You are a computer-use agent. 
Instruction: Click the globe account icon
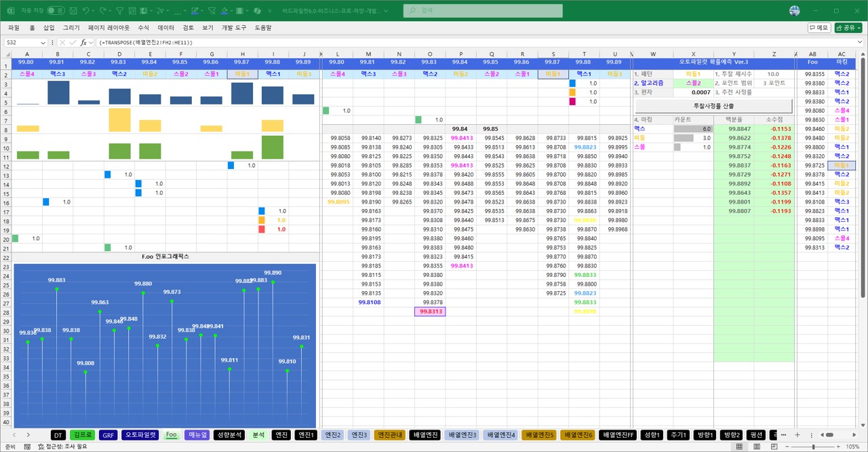point(795,11)
